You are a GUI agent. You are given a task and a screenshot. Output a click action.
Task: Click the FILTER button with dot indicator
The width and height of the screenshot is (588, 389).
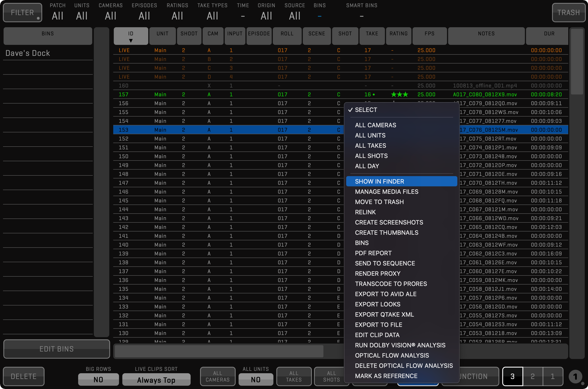(x=23, y=13)
